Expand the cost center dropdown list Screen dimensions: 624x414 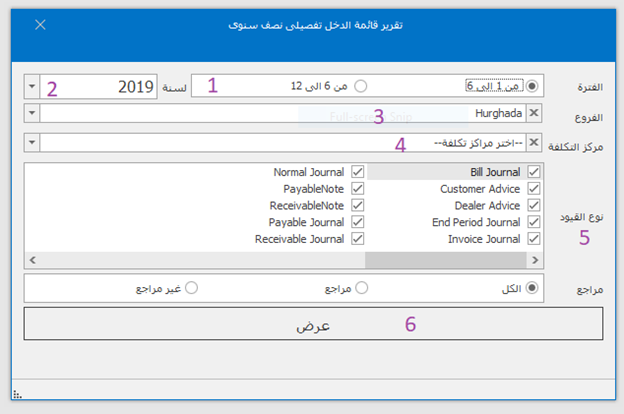click(29, 143)
